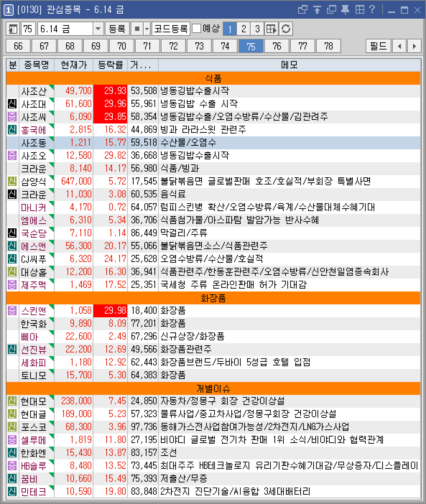Switch to group tab 72

(173, 46)
